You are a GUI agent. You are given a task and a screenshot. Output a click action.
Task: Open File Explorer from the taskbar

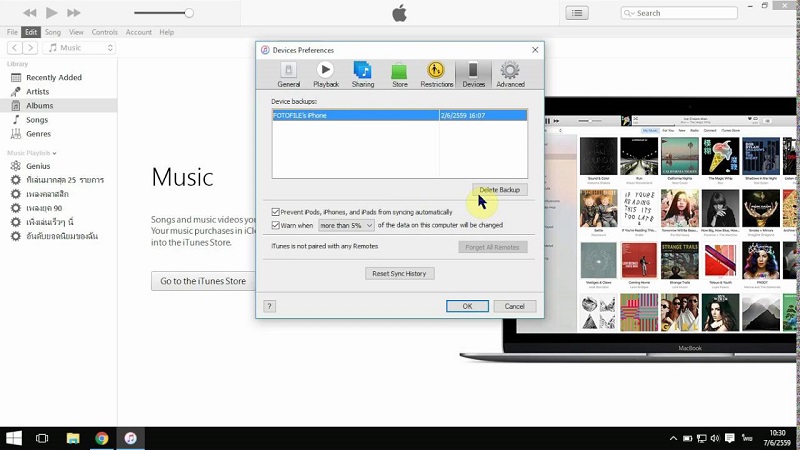pos(73,438)
